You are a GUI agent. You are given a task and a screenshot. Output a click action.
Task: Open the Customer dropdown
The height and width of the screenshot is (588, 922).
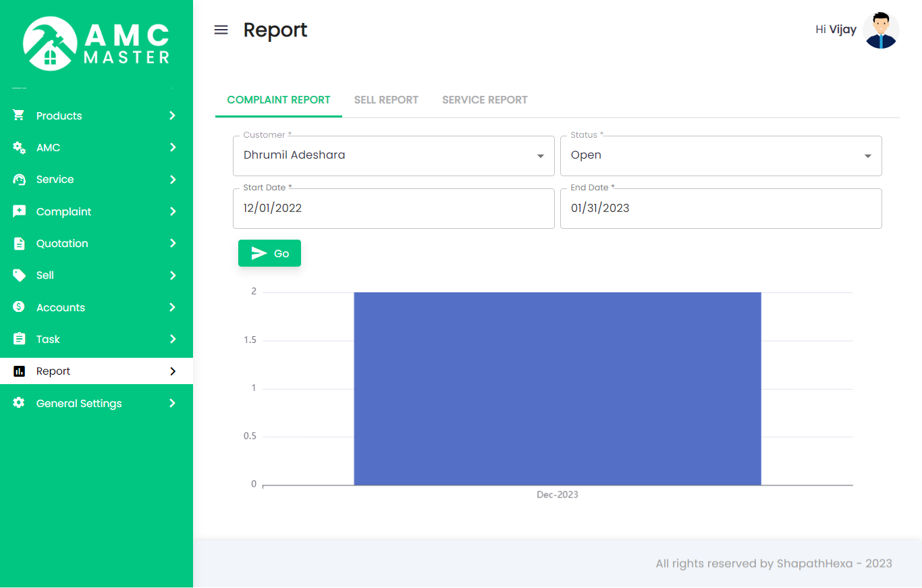(394, 155)
